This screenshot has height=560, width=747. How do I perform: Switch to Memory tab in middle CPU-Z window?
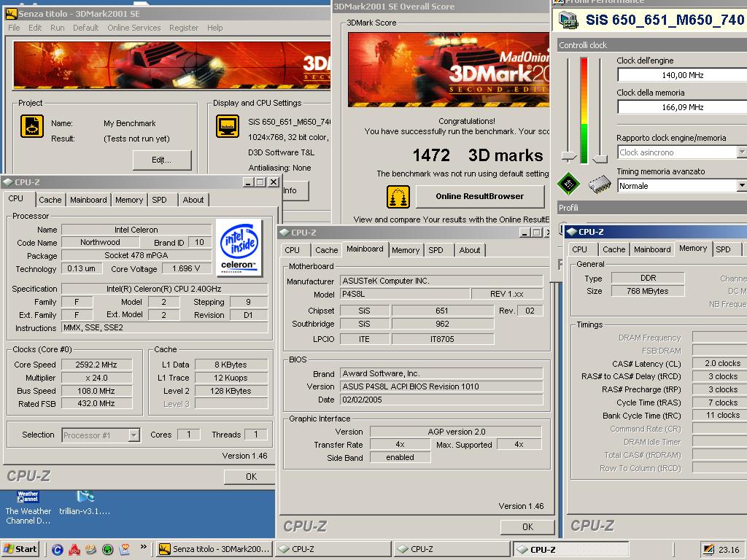(406, 250)
